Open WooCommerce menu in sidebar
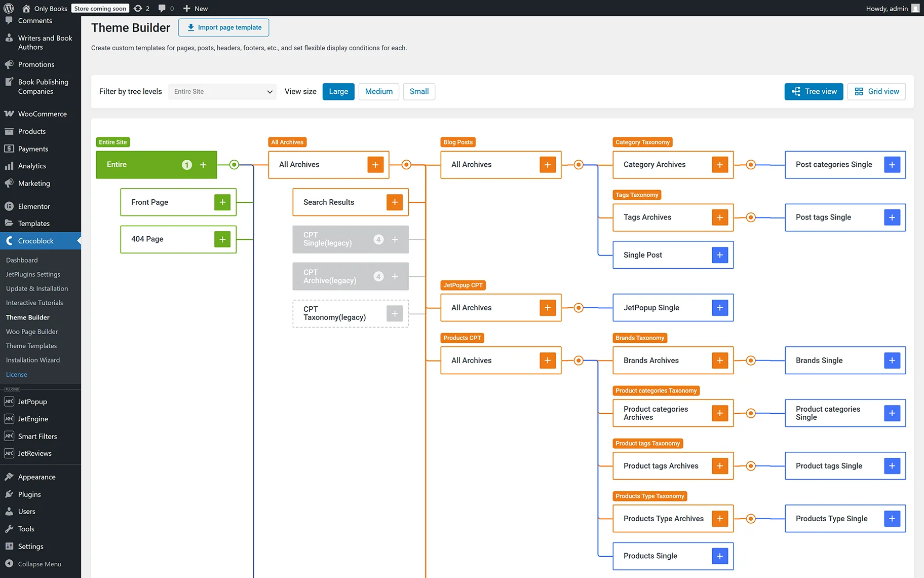924x578 pixels. [x=42, y=114]
